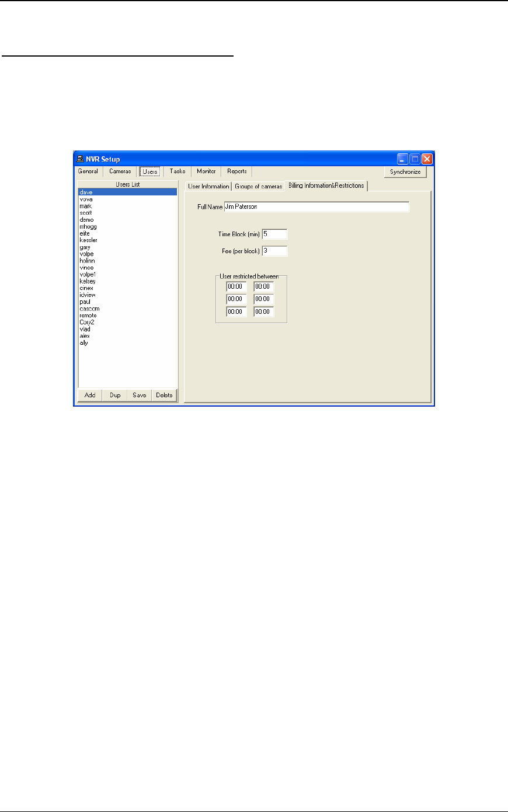This screenshot has width=508, height=812.
Task: Click the Full Name input field
Action: coord(316,207)
